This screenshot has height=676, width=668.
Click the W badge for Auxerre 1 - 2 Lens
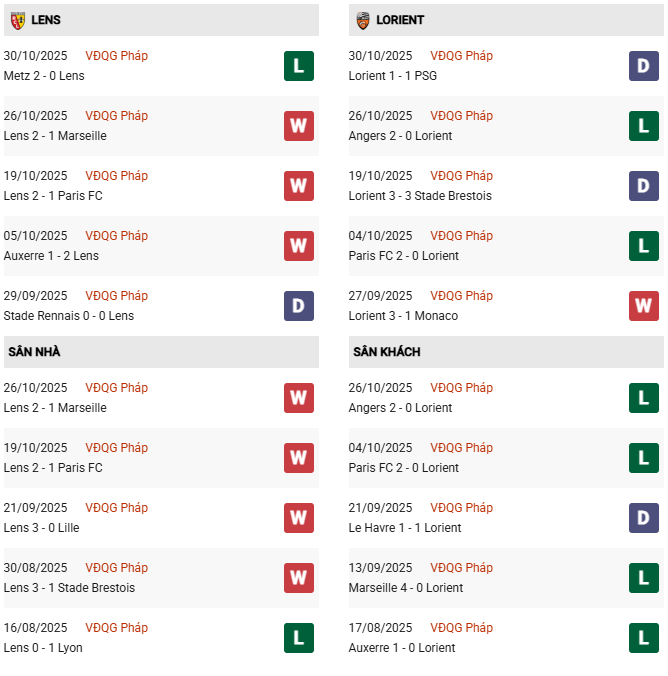[299, 246]
